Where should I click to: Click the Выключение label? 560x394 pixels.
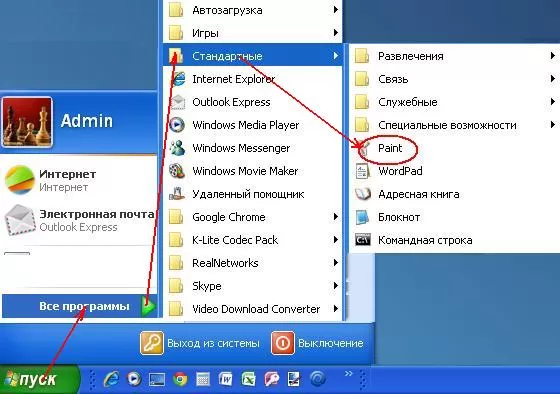[x=331, y=343]
